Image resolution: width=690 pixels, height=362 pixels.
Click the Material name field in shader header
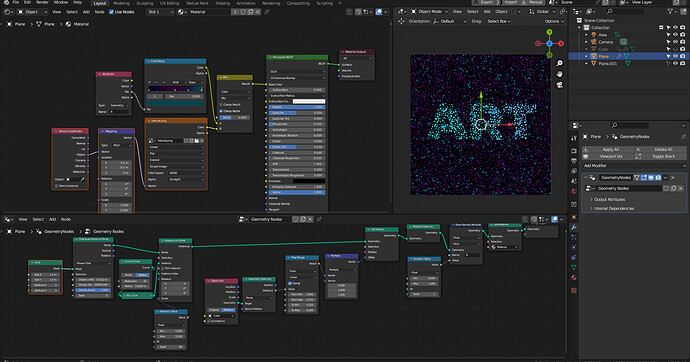209,12
